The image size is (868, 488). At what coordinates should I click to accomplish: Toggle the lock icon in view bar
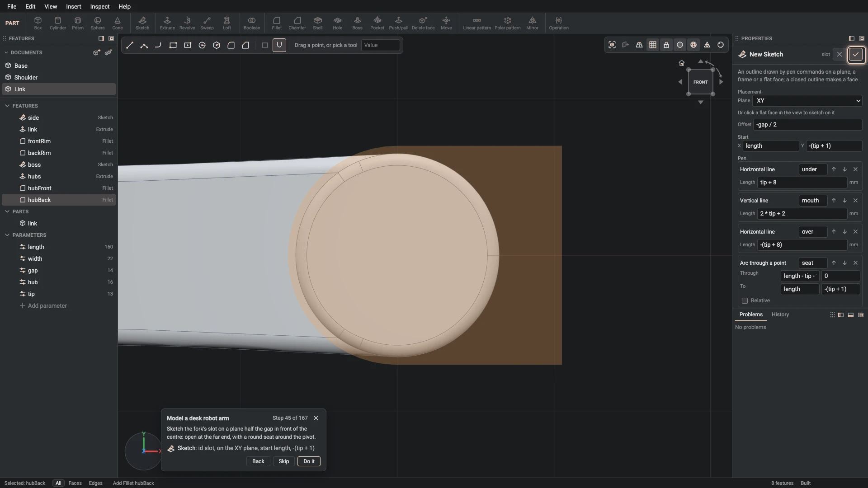pyautogui.click(x=666, y=45)
